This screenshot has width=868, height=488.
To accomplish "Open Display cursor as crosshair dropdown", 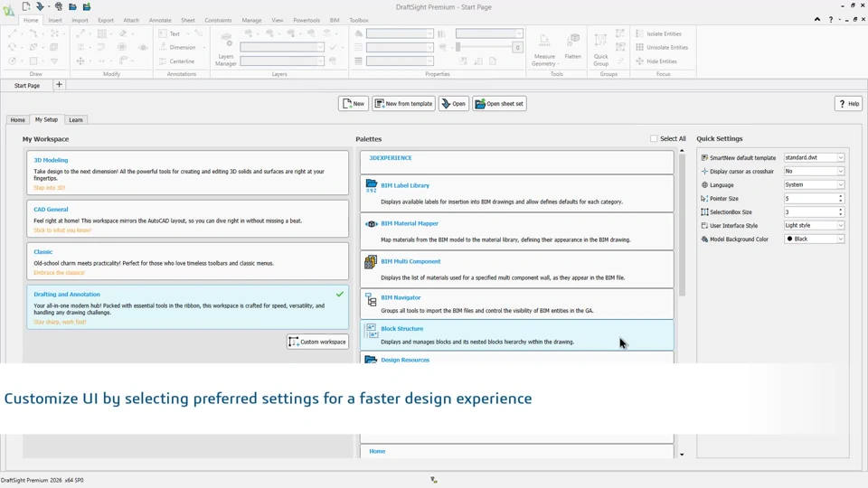I will [815, 171].
